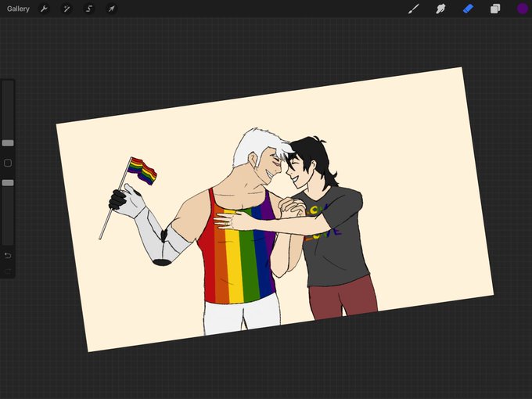Undo the last stroke

(8, 256)
